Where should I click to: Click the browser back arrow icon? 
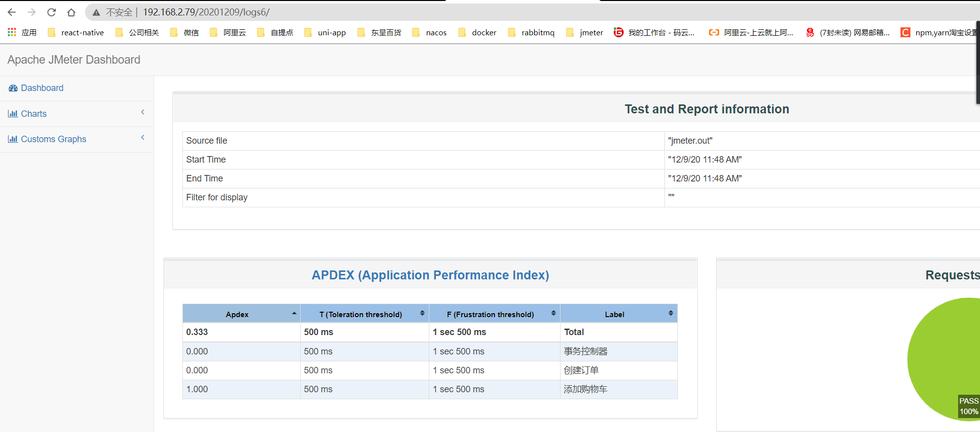point(12,12)
